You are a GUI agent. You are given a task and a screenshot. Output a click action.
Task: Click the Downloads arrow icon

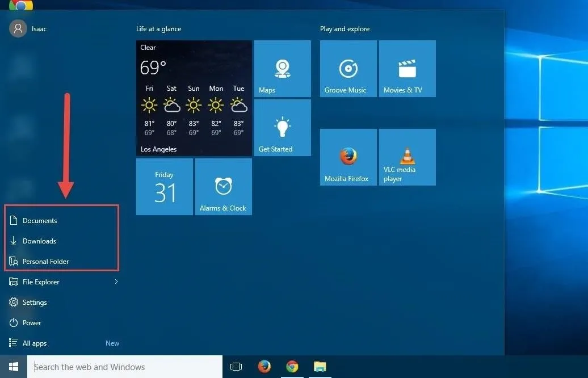pos(13,241)
